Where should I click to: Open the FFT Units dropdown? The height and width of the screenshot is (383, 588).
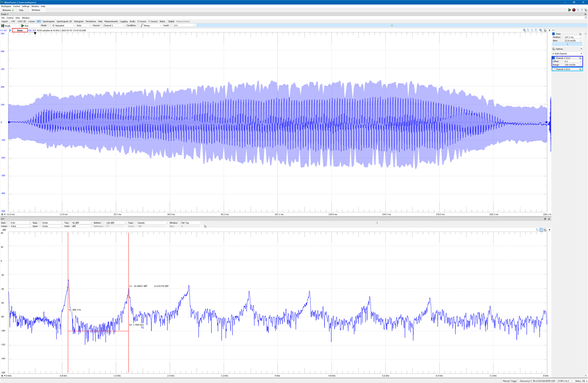(x=82, y=226)
